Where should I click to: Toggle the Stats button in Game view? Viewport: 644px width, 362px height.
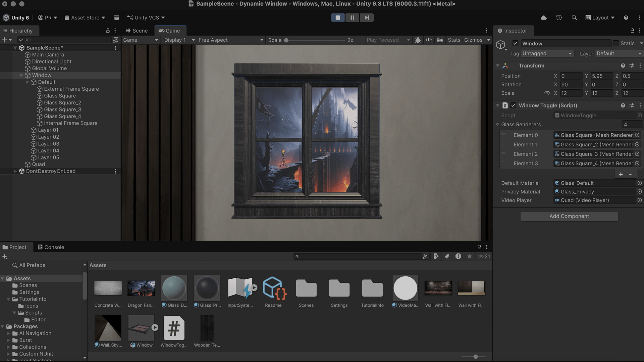click(454, 40)
